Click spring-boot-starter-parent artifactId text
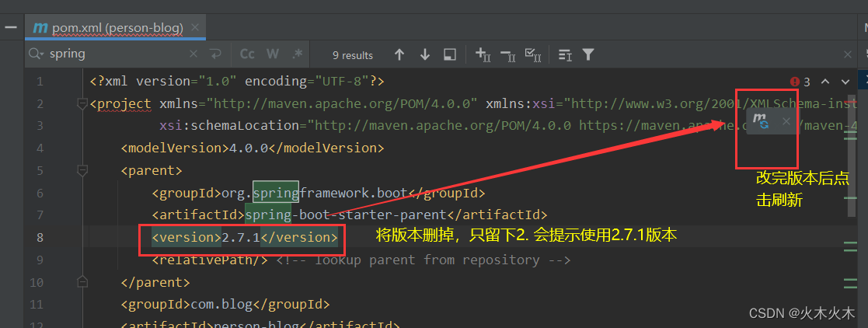Image resolution: width=868 pixels, height=328 pixels. pos(346,215)
